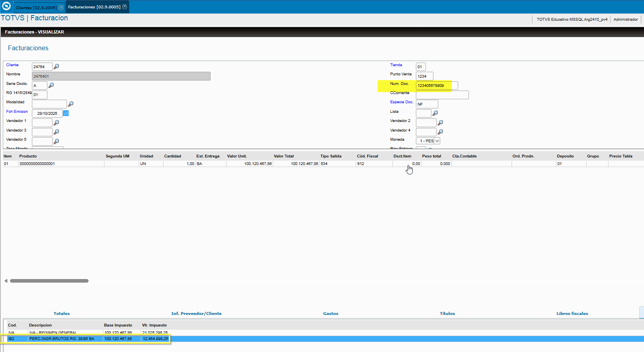Click the Administrador user label
This screenshot has height=352, width=644.
[x=626, y=20]
